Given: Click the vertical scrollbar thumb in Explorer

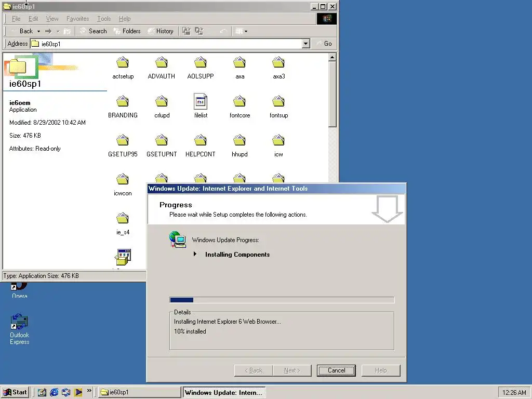Looking at the screenshot, I should (332, 94).
